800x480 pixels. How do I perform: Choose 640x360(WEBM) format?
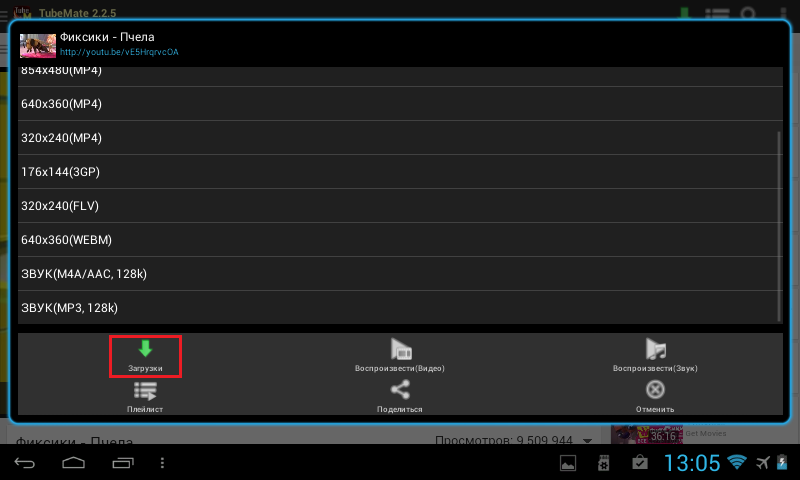398,240
